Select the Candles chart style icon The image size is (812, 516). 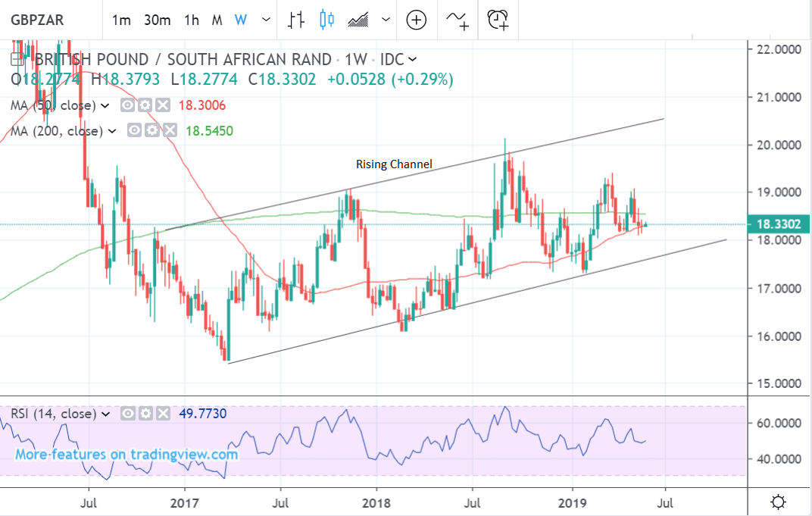tap(326, 20)
